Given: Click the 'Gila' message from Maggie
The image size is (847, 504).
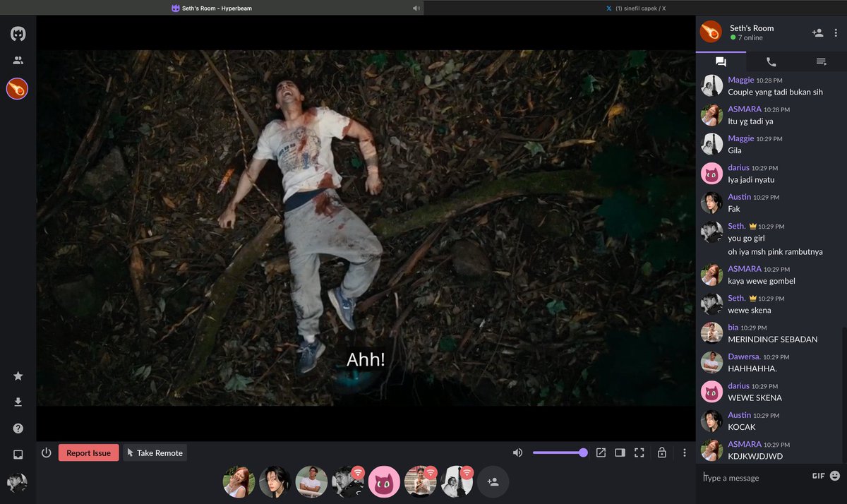Looking at the screenshot, I should [735, 150].
